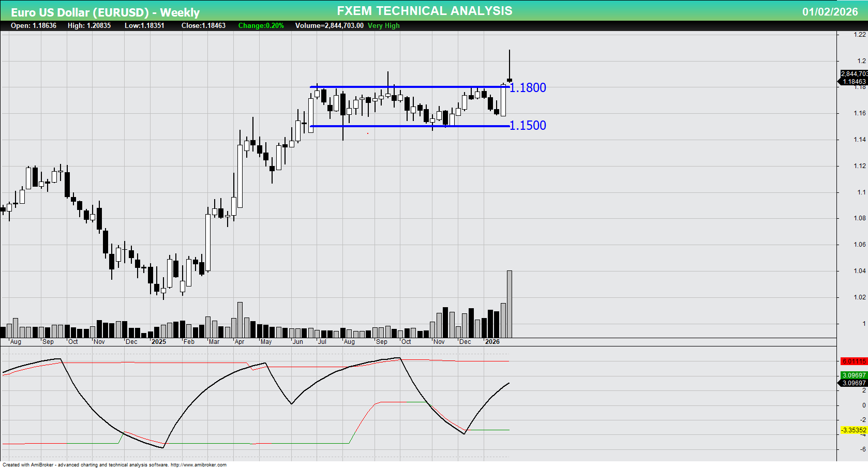Viewport: 868px width, 468px height.
Task: Select the 1.1500 support line label
Action: coord(527,125)
